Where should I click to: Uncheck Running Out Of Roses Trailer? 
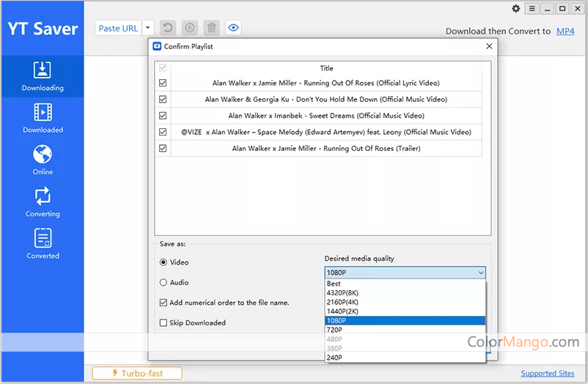point(163,148)
